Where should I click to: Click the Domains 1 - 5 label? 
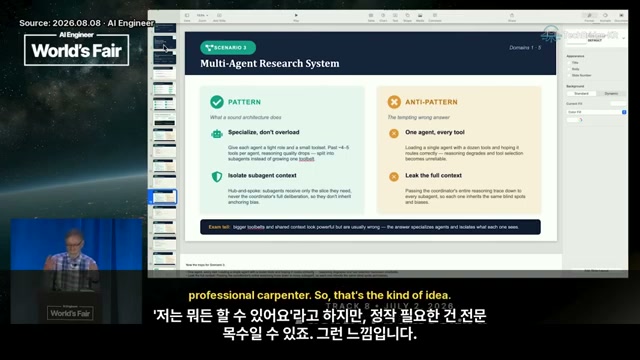[x=525, y=48]
